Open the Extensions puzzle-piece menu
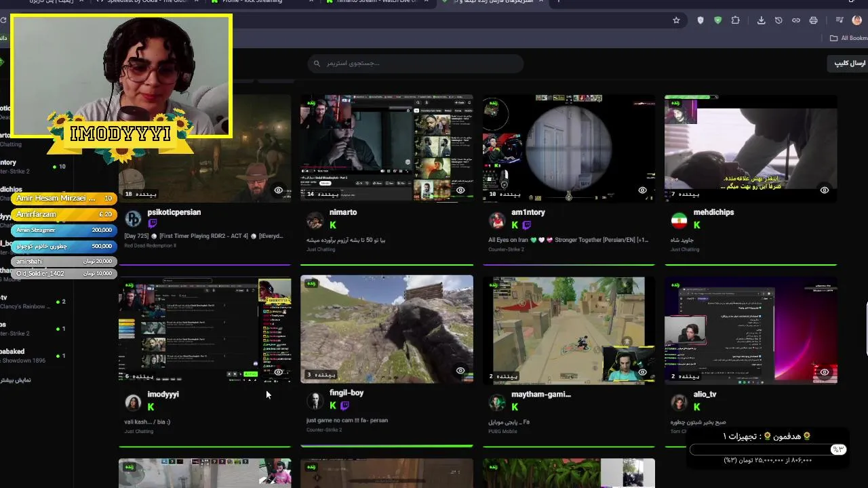The height and width of the screenshot is (488, 868). pyautogui.click(x=735, y=20)
